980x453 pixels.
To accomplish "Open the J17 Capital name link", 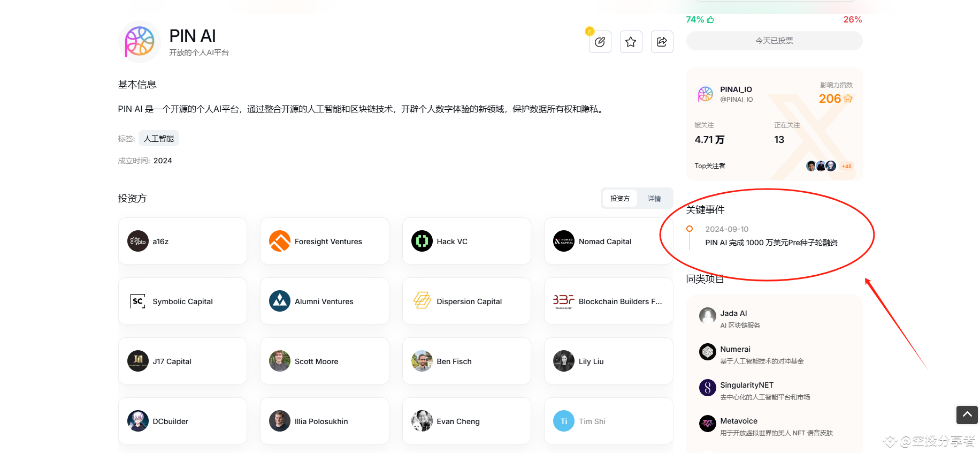I will click(172, 361).
